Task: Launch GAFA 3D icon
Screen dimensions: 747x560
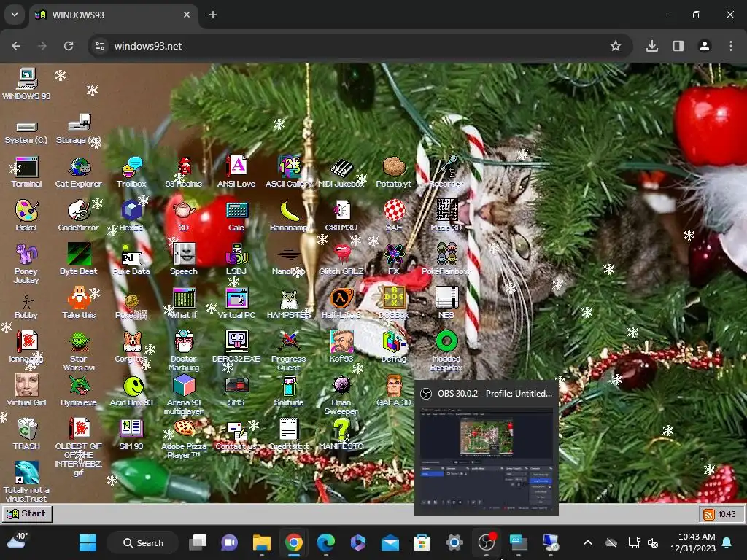Action: click(393, 386)
